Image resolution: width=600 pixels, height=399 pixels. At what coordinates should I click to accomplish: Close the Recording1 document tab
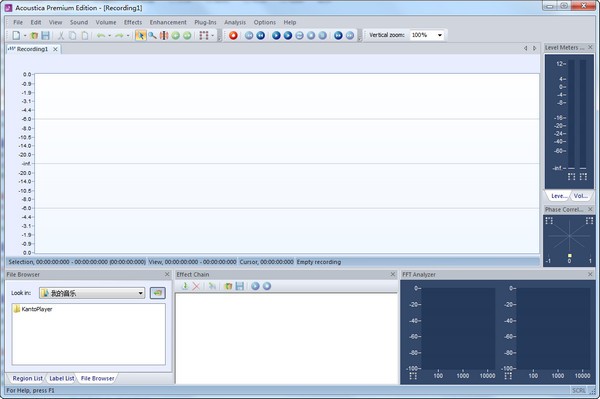click(55, 49)
